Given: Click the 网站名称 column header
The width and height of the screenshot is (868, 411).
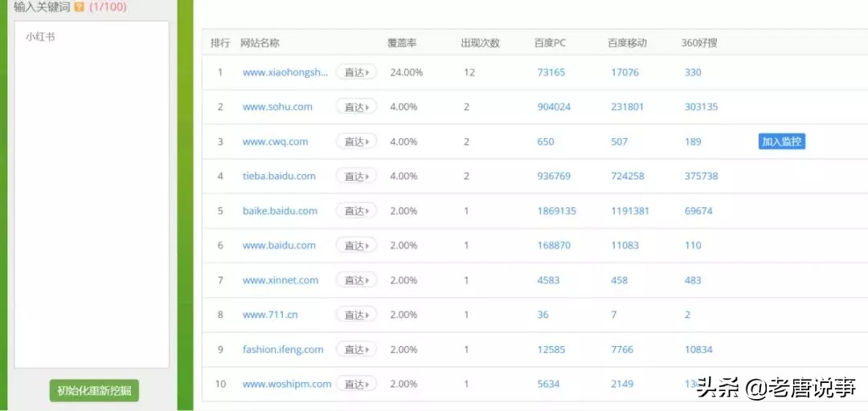Looking at the screenshot, I should pyautogui.click(x=260, y=43).
